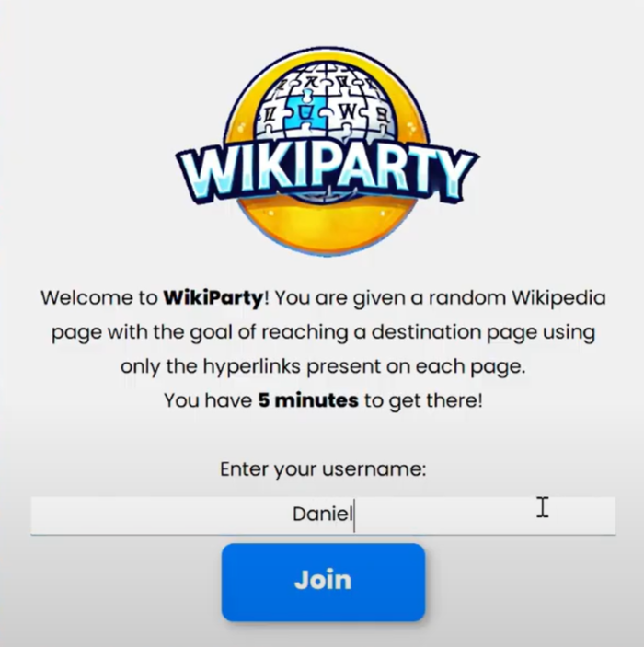Click the bold WikiParty word in welcome text
The width and height of the screenshot is (644, 647).
[x=213, y=297]
